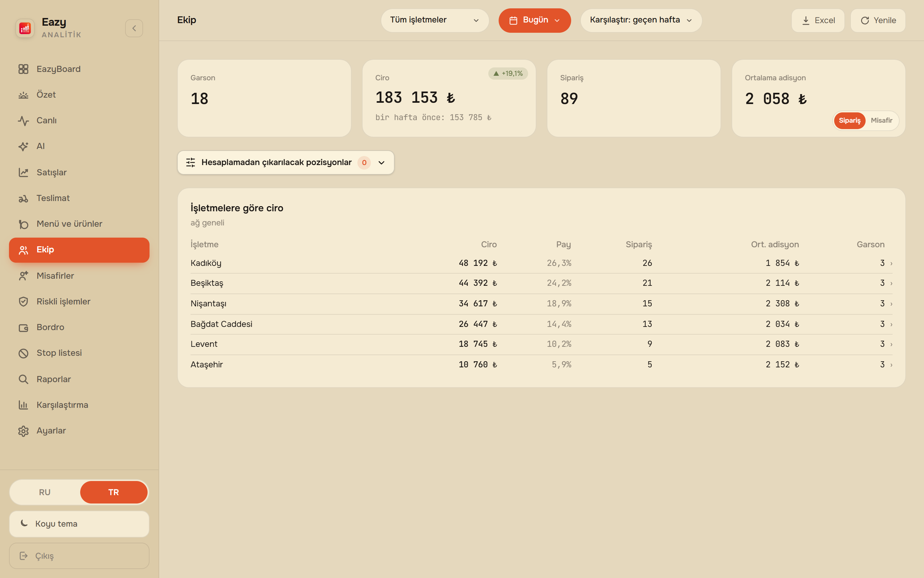Open the Özet sunrise icon
This screenshot has width=924, height=578.
point(23,95)
